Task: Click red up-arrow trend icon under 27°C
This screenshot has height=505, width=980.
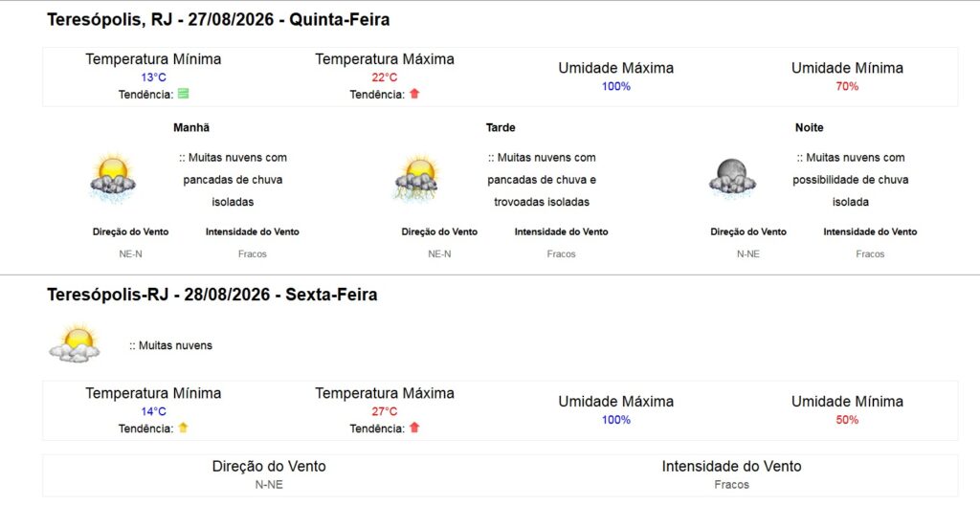Action: (414, 428)
